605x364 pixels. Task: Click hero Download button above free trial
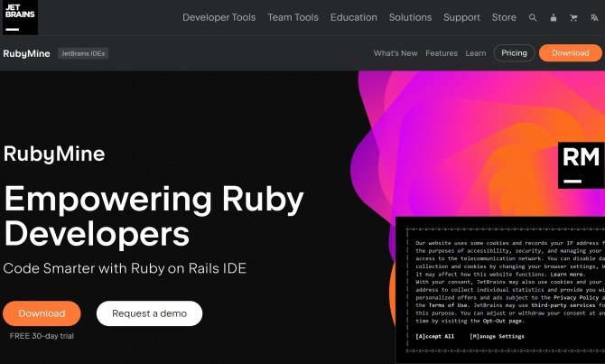42,313
